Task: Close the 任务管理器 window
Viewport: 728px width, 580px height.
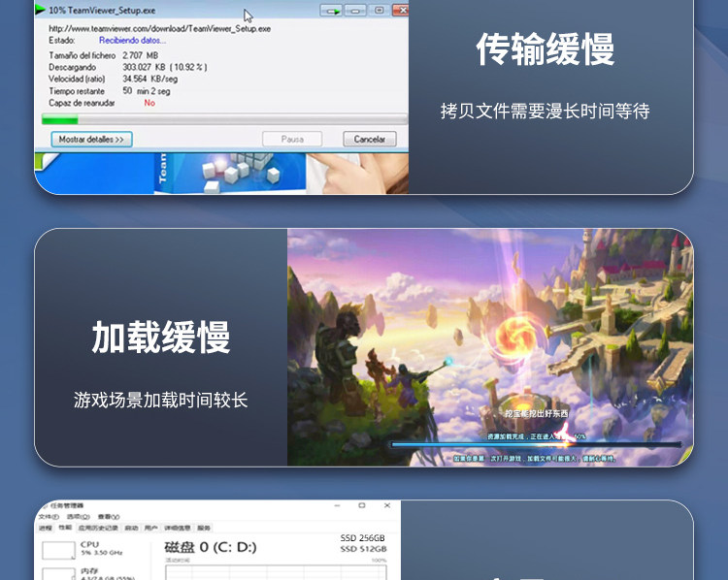Action: (x=387, y=505)
